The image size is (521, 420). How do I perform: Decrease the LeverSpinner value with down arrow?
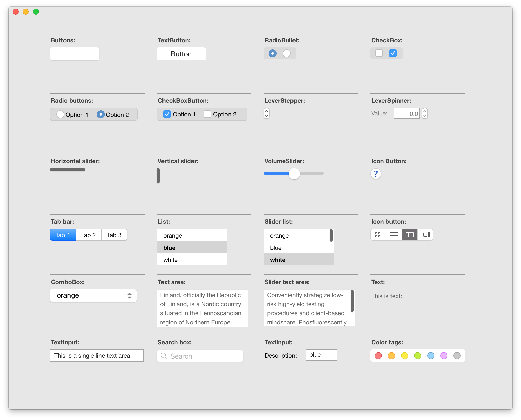point(425,116)
